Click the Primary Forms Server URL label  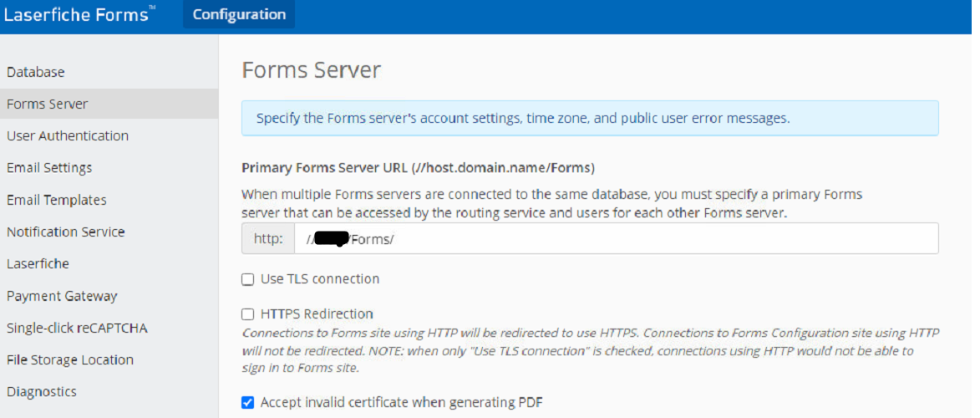pos(418,168)
